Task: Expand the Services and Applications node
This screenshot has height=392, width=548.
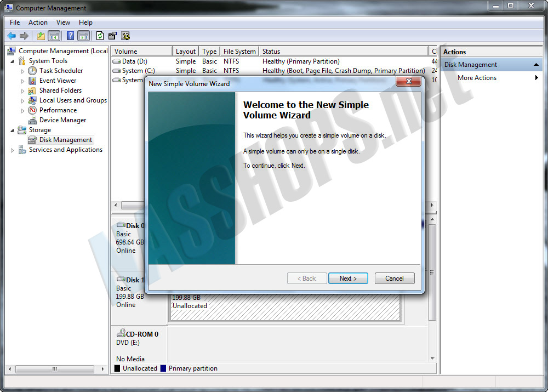Action: pos(13,150)
